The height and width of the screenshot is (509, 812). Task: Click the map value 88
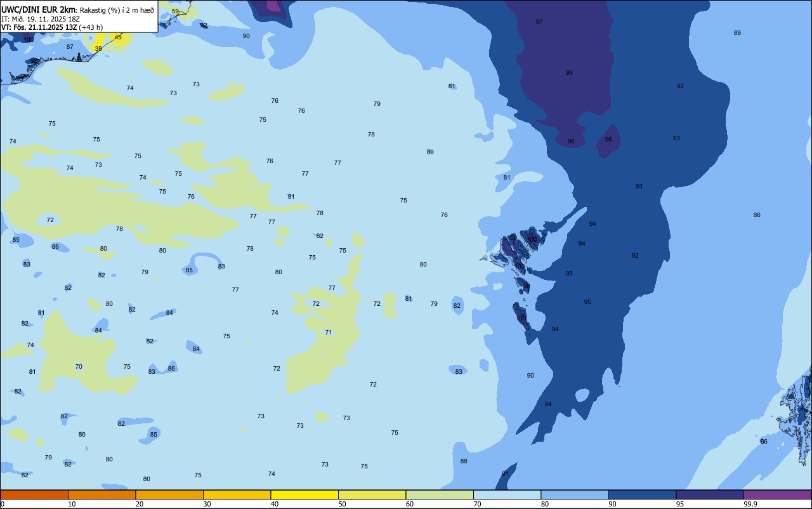coord(464,461)
